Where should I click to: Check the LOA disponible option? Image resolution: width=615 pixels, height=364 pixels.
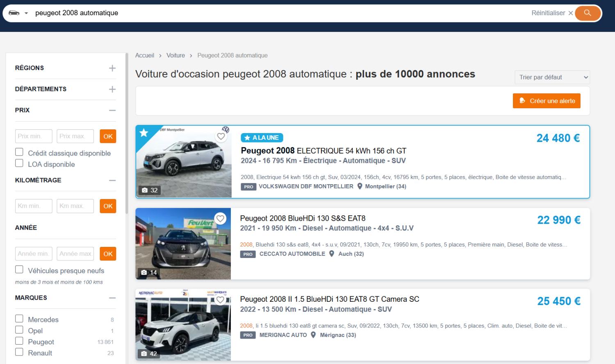[x=19, y=163]
